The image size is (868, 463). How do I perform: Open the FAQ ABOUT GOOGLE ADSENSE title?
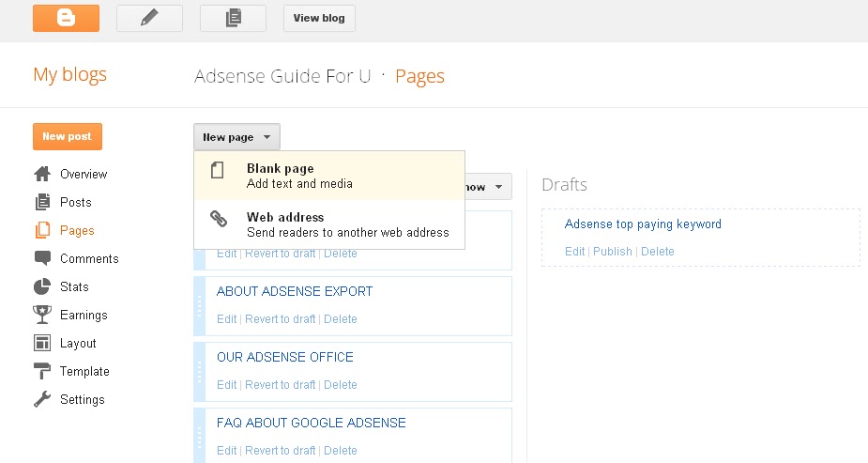tap(312, 424)
